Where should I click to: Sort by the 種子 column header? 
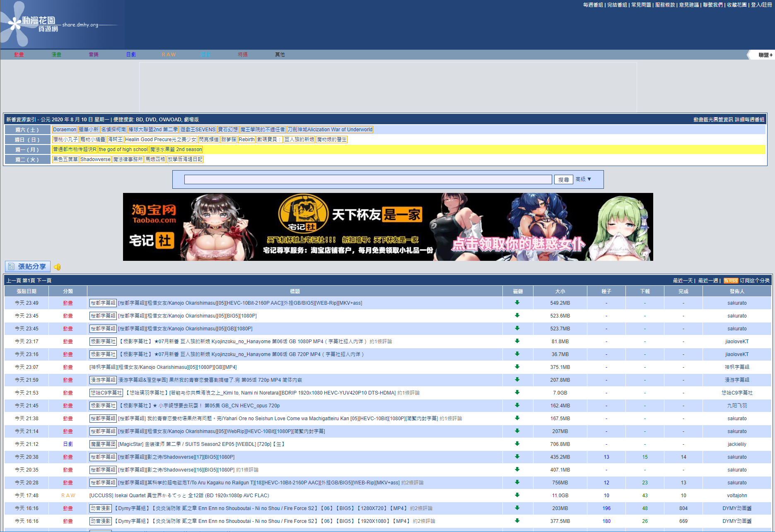[x=606, y=291]
